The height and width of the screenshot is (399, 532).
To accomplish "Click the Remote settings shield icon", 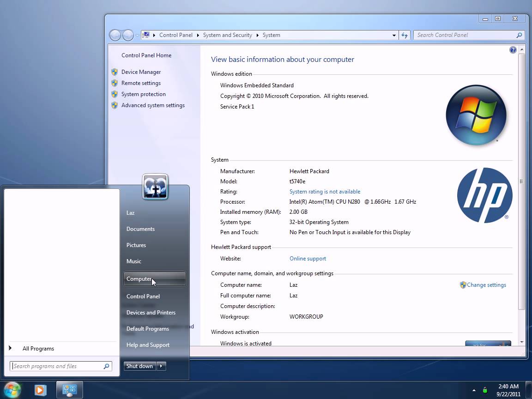I will (115, 83).
